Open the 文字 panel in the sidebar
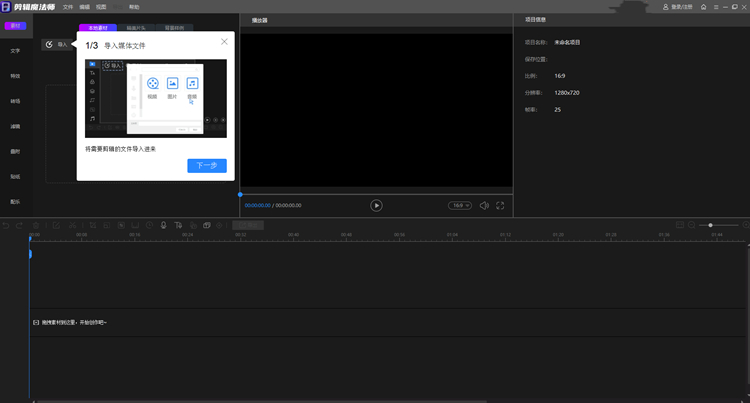This screenshot has width=750, height=403. (15, 50)
